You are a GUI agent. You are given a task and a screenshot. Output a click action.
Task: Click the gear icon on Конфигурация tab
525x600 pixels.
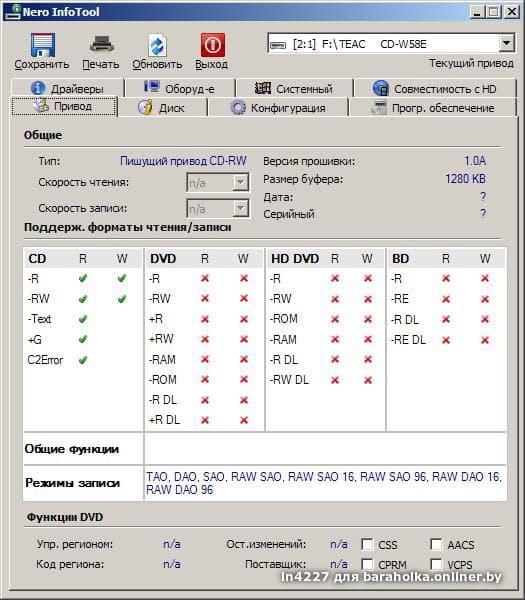click(x=238, y=108)
